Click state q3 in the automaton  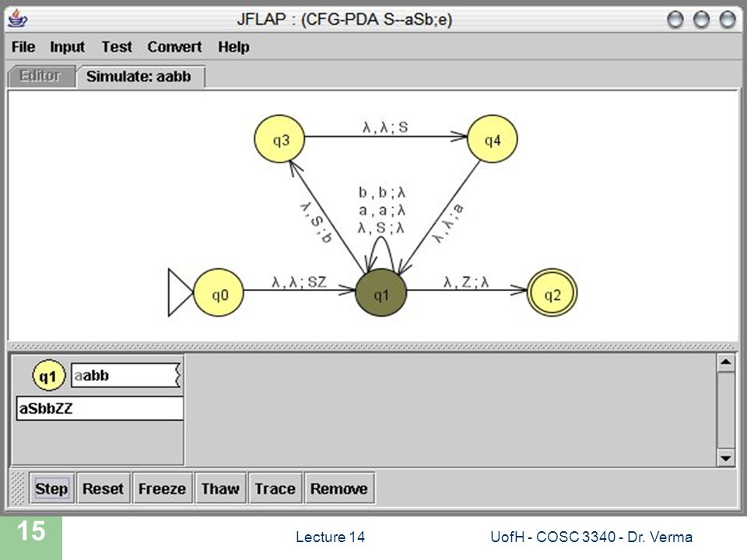279,139
